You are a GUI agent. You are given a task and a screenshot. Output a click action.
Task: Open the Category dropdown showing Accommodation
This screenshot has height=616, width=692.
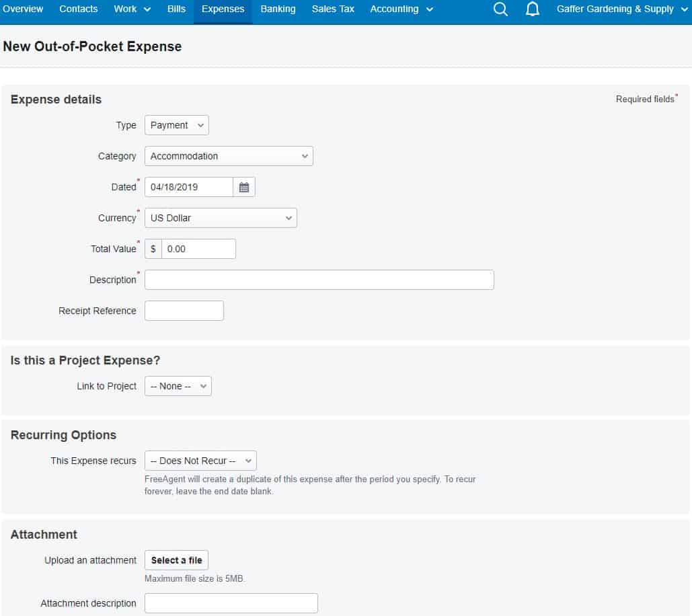(229, 156)
